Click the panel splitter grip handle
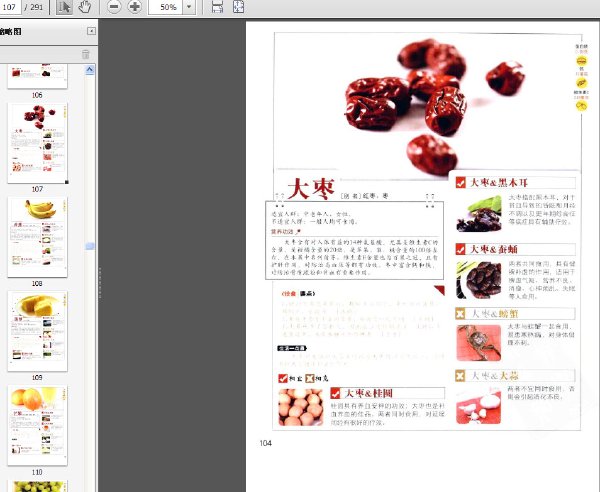Viewport: 600px width, 492px height. coord(99,282)
